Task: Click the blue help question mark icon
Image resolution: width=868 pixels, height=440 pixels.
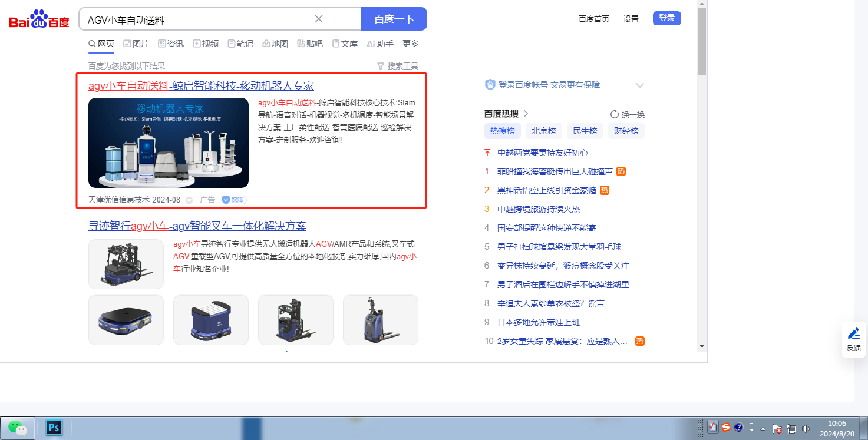Action: tap(739, 428)
